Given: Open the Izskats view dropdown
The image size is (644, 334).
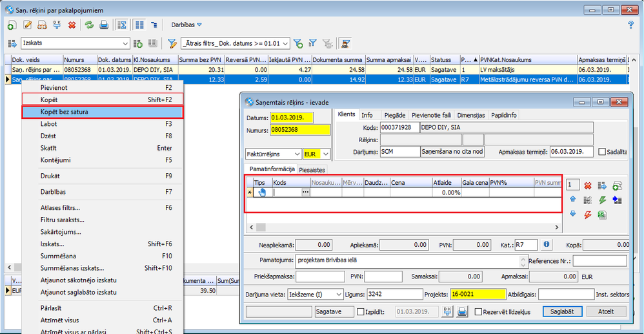Looking at the screenshot, I should (126, 43).
